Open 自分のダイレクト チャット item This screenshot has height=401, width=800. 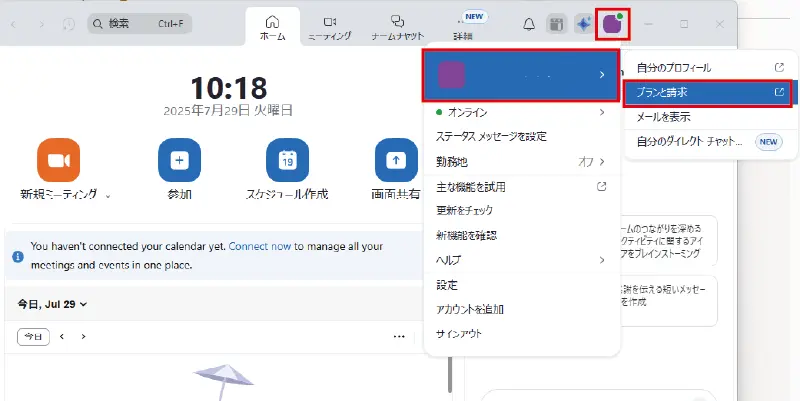coord(710,141)
